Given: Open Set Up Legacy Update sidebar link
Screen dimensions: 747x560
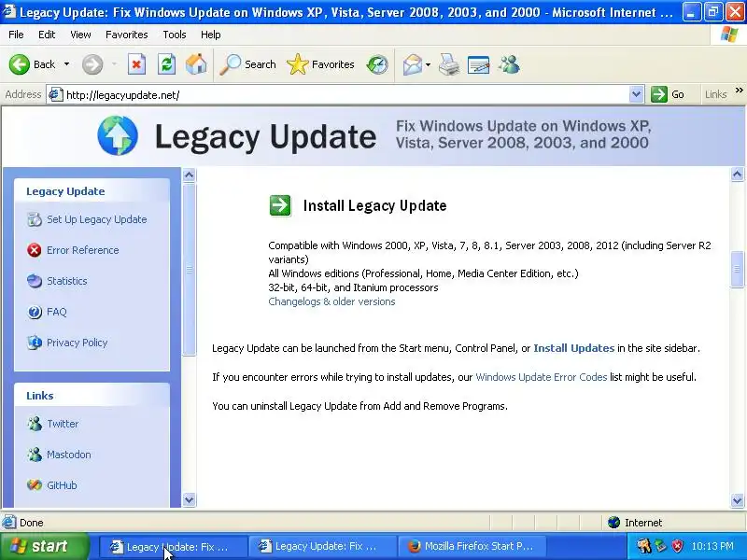Looking at the screenshot, I should tap(97, 219).
